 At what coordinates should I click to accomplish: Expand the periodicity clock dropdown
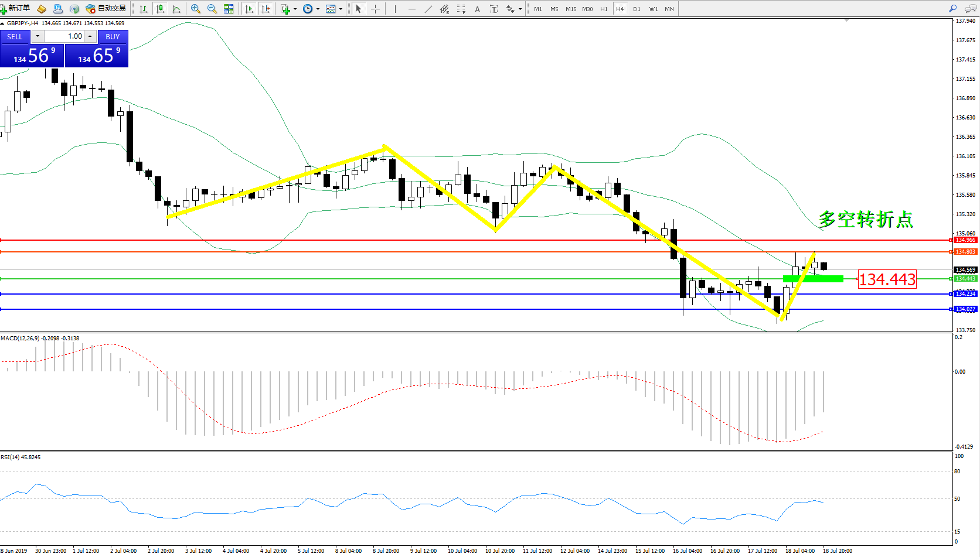point(318,9)
